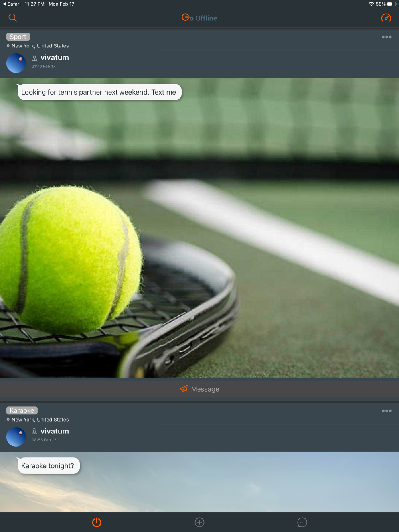This screenshot has width=399, height=532.
Task: Open the tennis ball photo
Action: point(199,228)
